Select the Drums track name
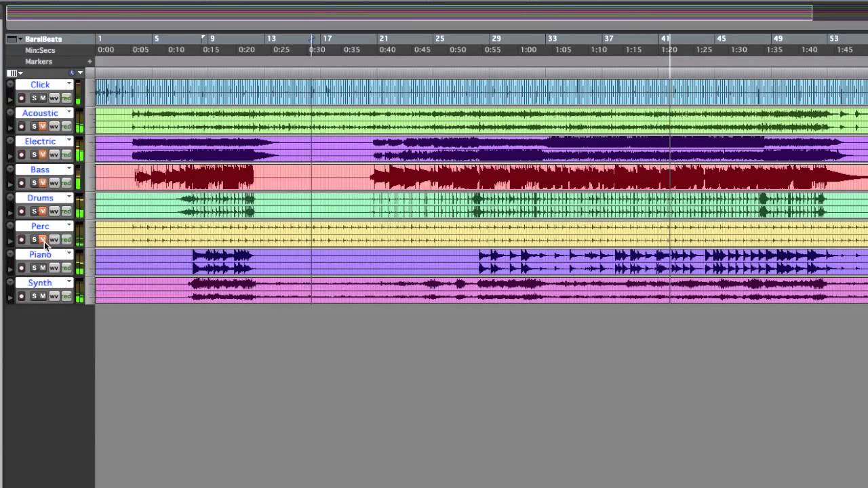 tap(40, 197)
